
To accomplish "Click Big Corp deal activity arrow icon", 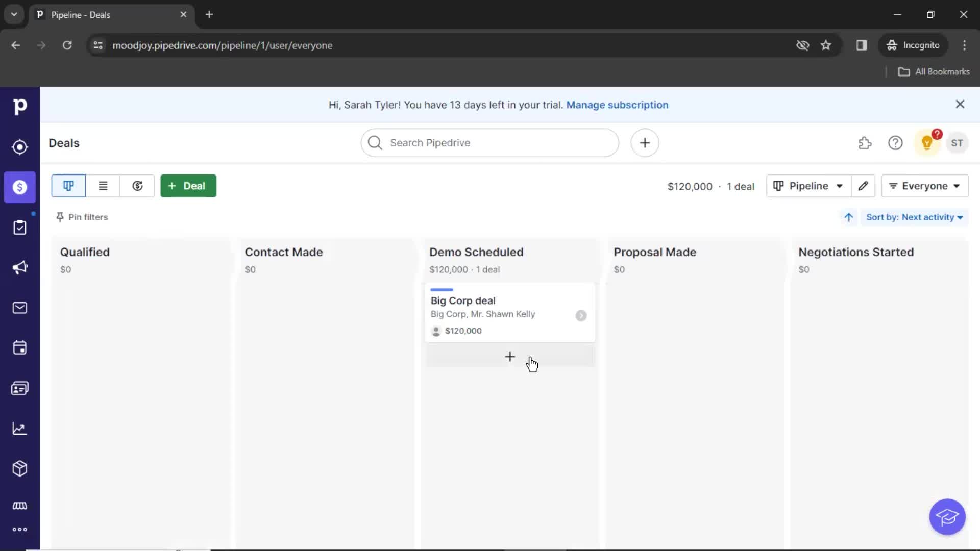I will coord(581,316).
